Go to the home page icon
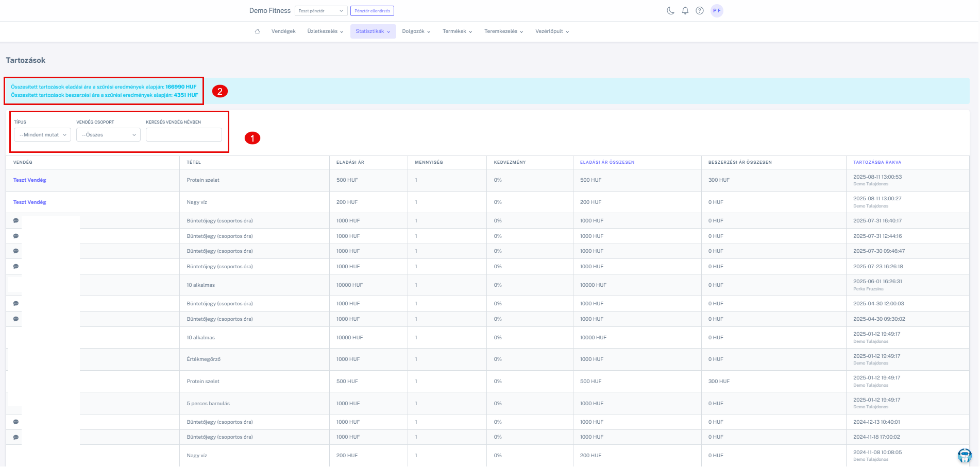The width and height of the screenshot is (980, 467). pos(257,31)
